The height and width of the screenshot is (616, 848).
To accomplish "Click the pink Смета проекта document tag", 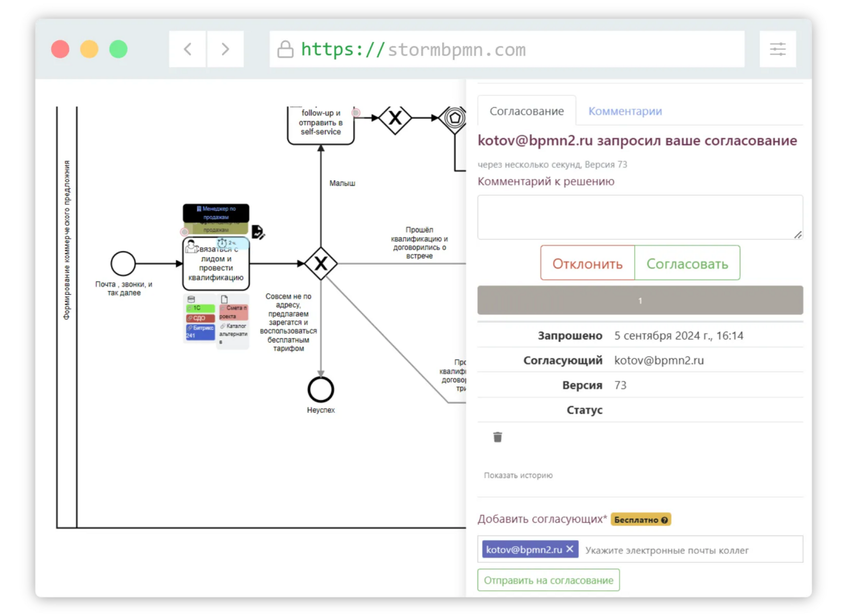I will pos(233,312).
